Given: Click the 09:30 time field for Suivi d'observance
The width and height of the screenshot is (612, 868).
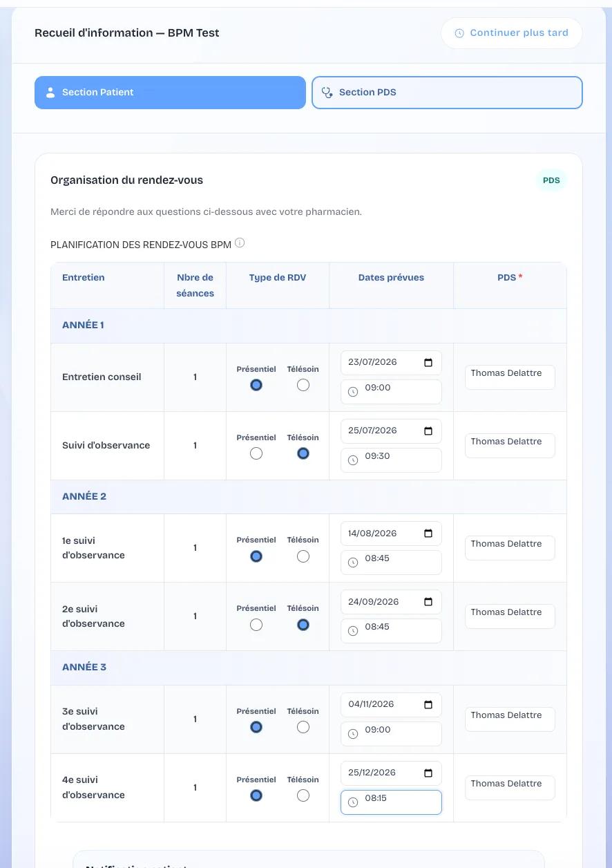Looking at the screenshot, I should [391, 460].
